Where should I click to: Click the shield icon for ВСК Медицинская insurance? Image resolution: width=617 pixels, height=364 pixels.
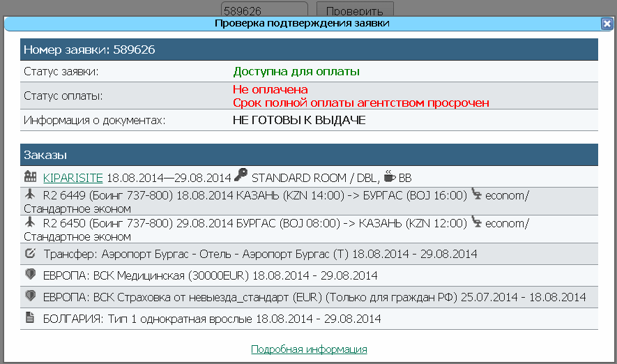tap(30, 275)
